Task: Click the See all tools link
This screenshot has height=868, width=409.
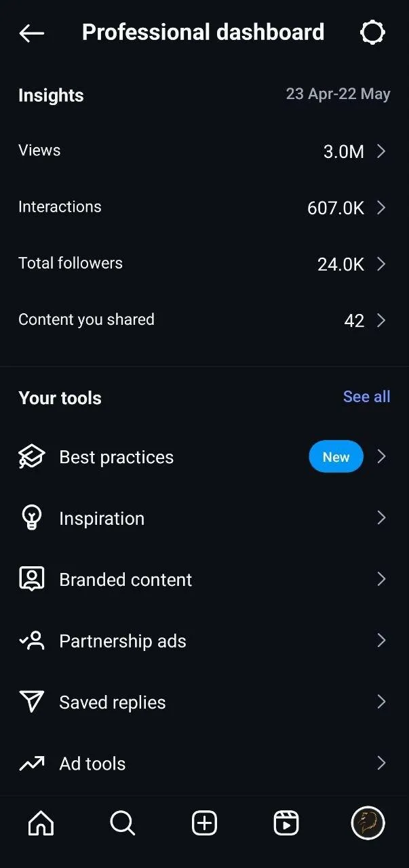Action: [x=366, y=397]
